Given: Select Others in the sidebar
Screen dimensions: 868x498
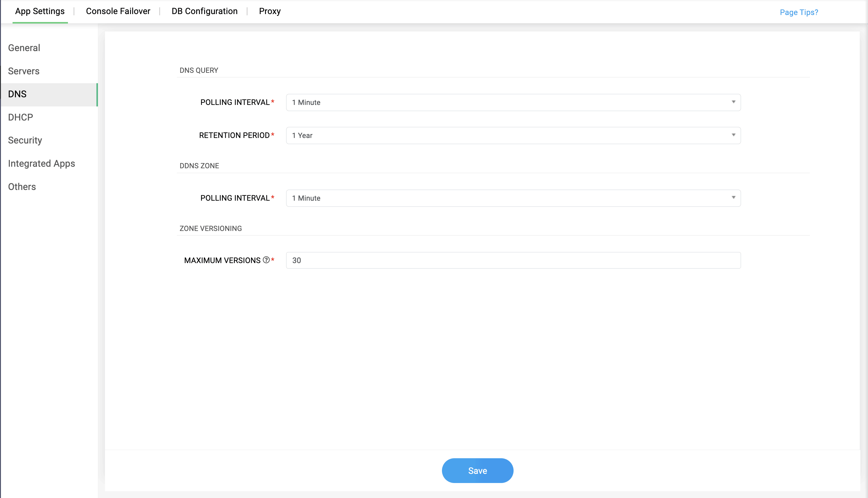Looking at the screenshot, I should pyautogui.click(x=22, y=187).
